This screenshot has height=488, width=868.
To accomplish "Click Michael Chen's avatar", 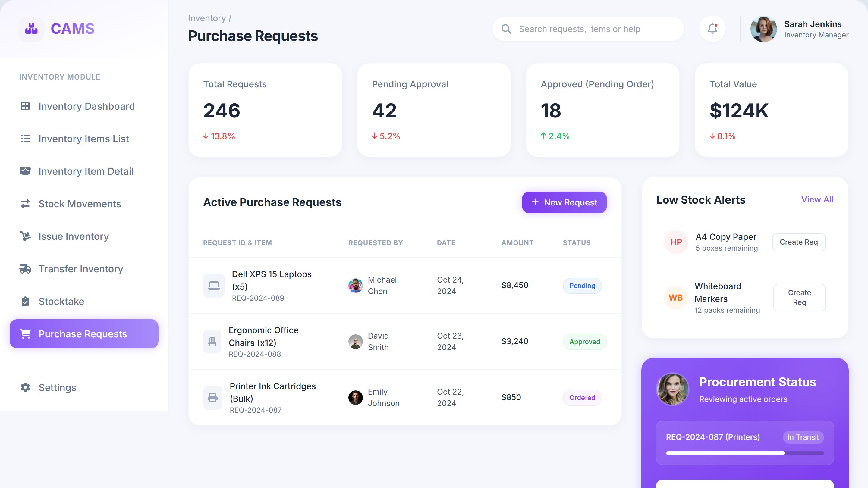I will (x=356, y=286).
